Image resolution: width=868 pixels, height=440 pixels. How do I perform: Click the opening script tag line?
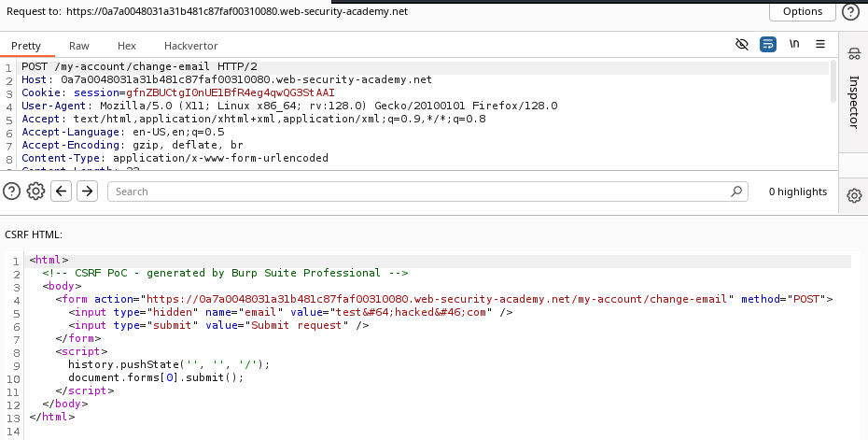81,351
